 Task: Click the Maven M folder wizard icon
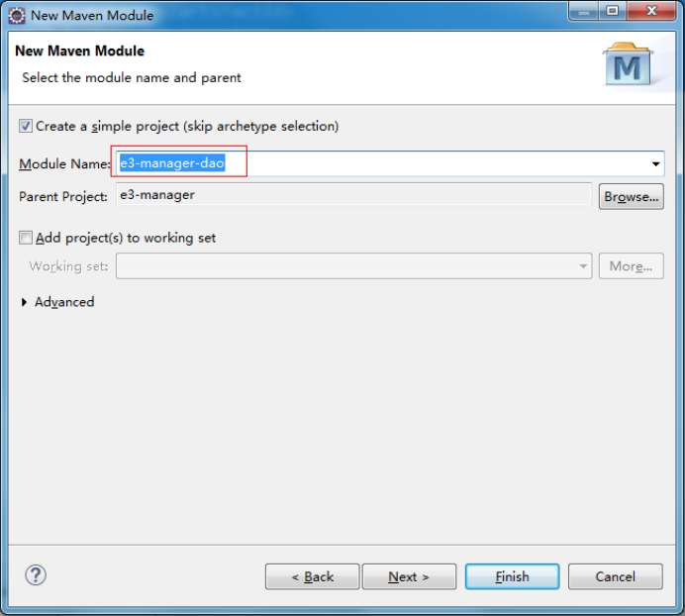[x=628, y=63]
